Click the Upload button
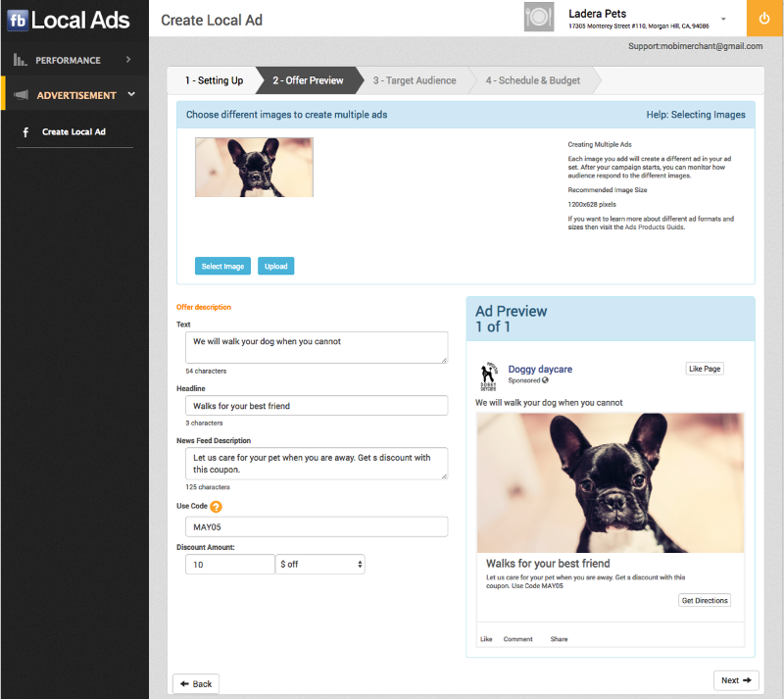Screen dimensions: 784x699 [x=276, y=267]
